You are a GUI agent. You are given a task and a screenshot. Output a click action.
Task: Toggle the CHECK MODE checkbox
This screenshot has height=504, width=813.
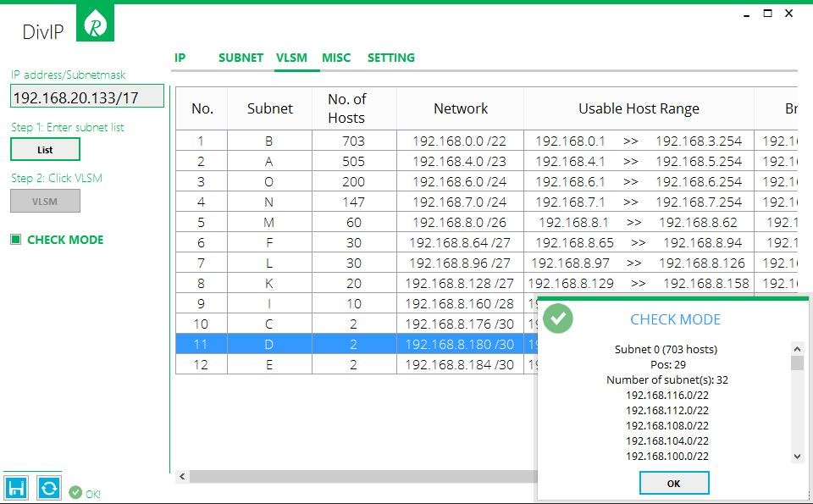[16, 239]
